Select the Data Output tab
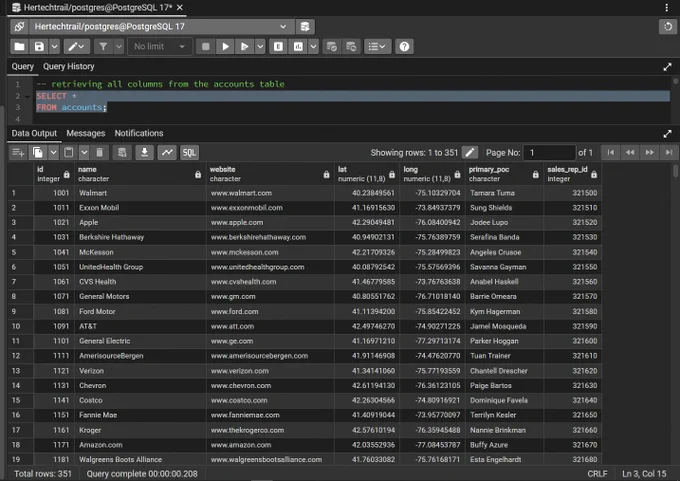Image resolution: width=680 pixels, height=481 pixels. tap(34, 133)
